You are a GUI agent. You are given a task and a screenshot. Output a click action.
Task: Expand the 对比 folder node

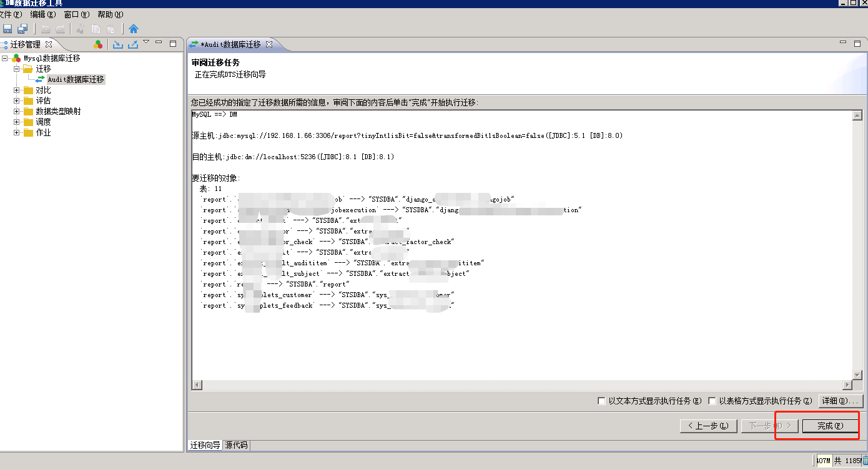[x=17, y=90]
